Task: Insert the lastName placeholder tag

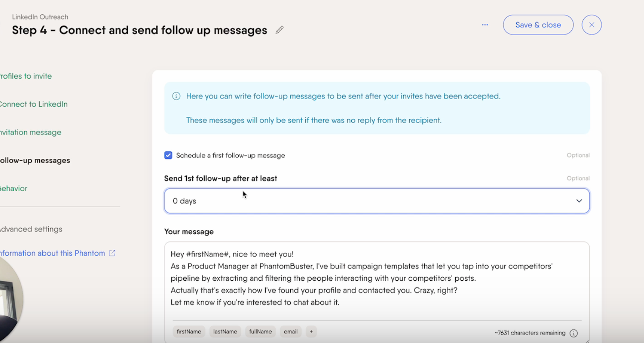Action: point(225,331)
